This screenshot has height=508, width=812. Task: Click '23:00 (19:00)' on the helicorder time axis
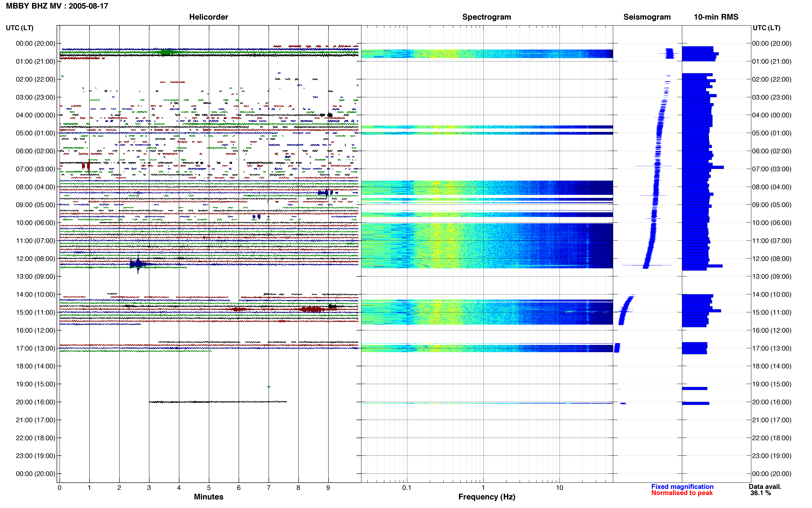tap(36, 456)
